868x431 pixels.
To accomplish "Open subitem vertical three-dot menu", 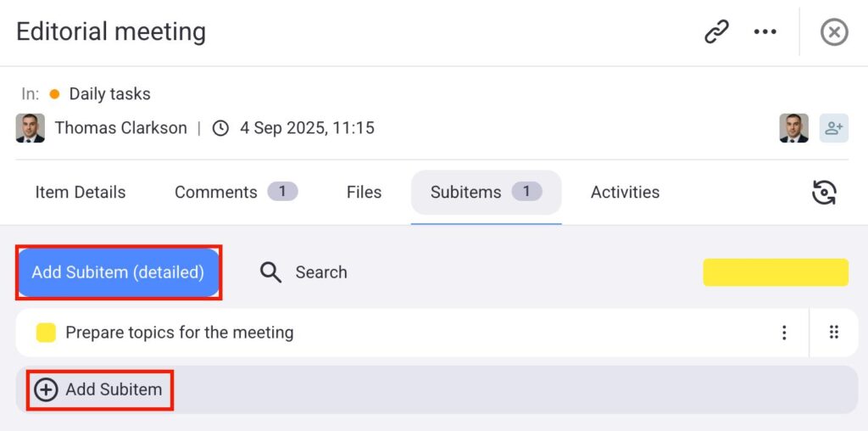I will [x=784, y=333].
